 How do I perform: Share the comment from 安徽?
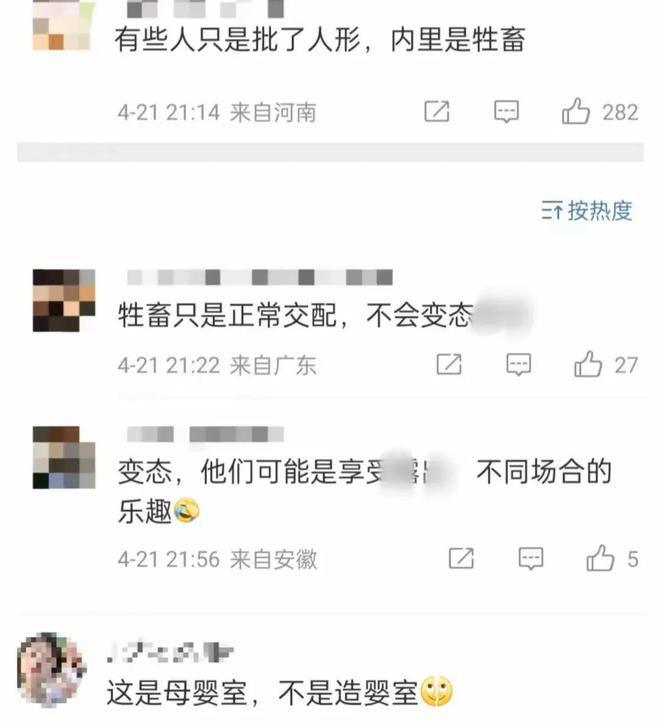[x=461, y=558]
